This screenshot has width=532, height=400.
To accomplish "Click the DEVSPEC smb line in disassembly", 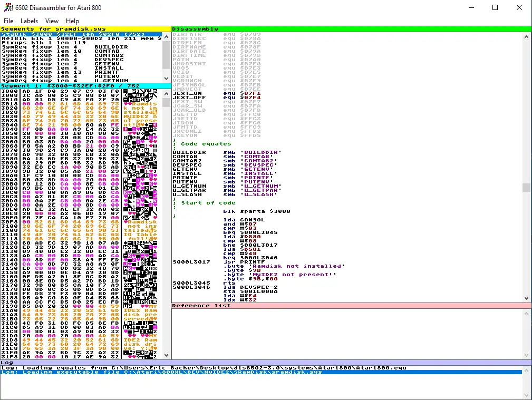I will pos(225,165).
